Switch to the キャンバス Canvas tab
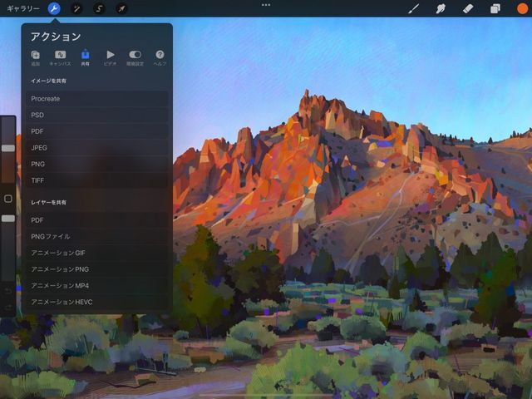The height and width of the screenshot is (399, 532). click(61, 58)
